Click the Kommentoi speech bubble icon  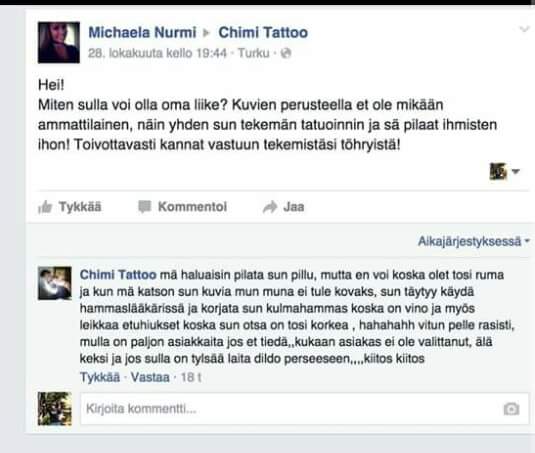point(144,207)
